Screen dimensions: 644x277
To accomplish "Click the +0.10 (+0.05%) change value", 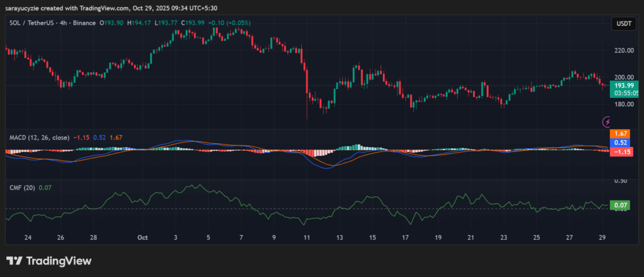I will pos(230,23).
